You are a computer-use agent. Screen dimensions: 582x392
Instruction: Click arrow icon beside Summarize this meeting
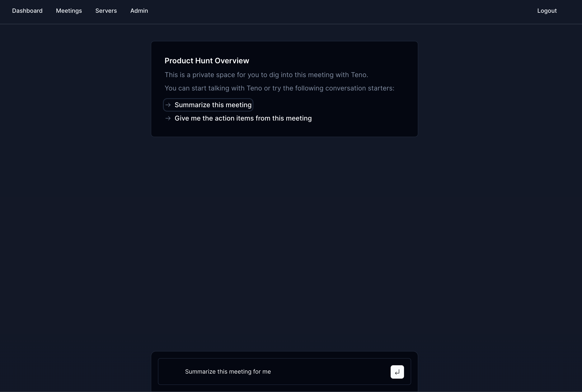point(168,105)
